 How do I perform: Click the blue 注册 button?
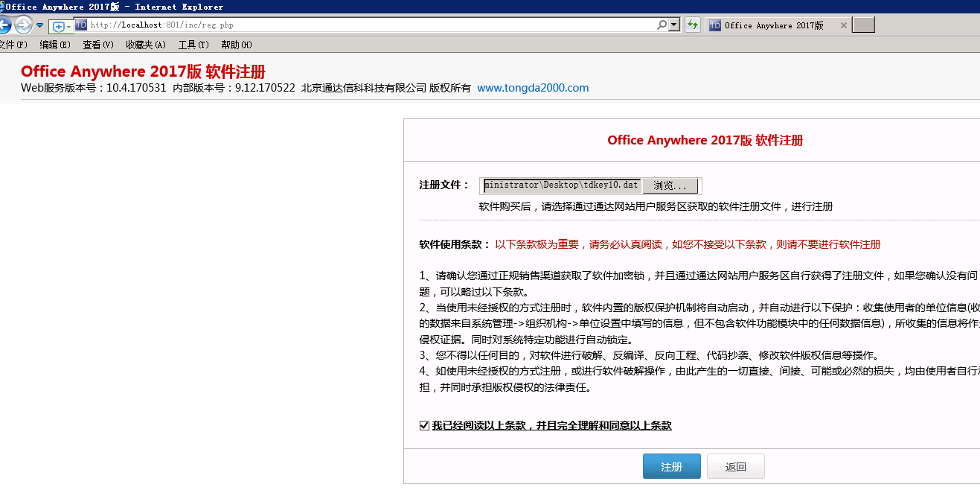click(x=671, y=466)
